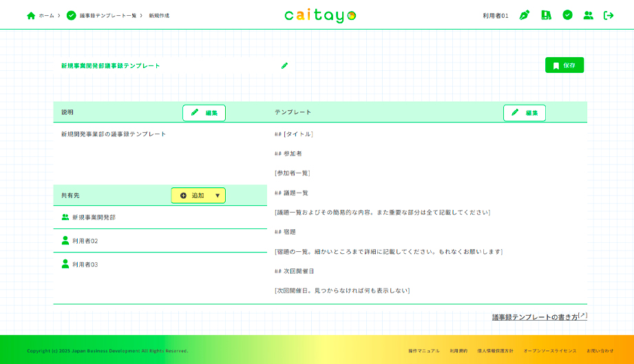The image size is (634, 364).
Task: Click the group icon beside 新規事業開発部
Action: click(x=65, y=217)
